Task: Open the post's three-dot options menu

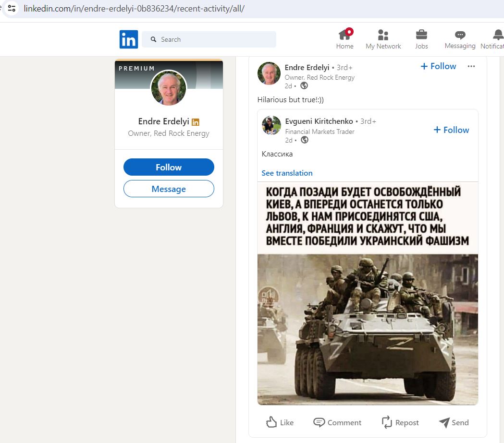Action: (471, 66)
